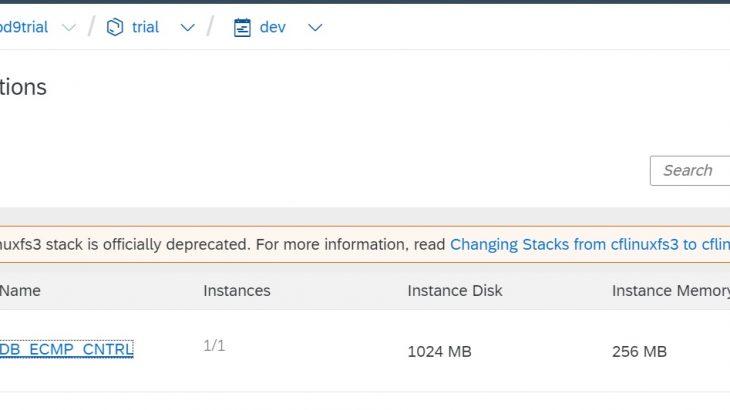Open the trial subaccount breadcrumb

[x=145, y=27]
